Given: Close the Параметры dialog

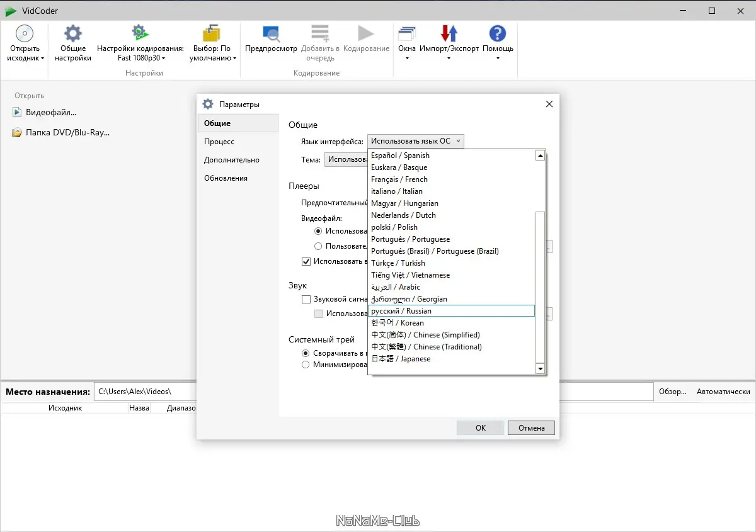Looking at the screenshot, I should [x=549, y=104].
